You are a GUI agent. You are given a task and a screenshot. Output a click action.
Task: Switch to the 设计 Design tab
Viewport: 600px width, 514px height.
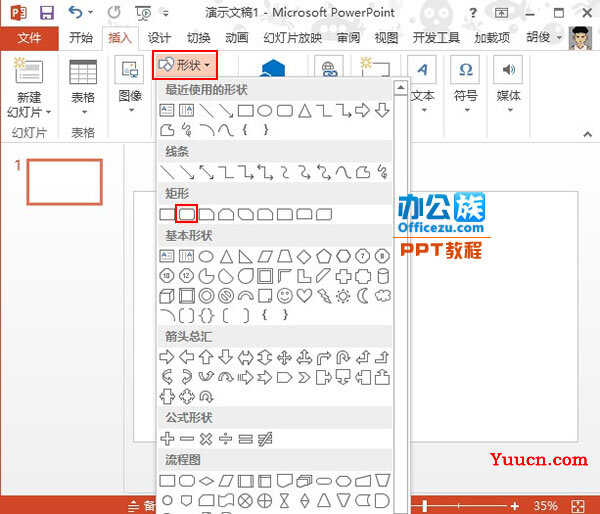click(159, 38)
